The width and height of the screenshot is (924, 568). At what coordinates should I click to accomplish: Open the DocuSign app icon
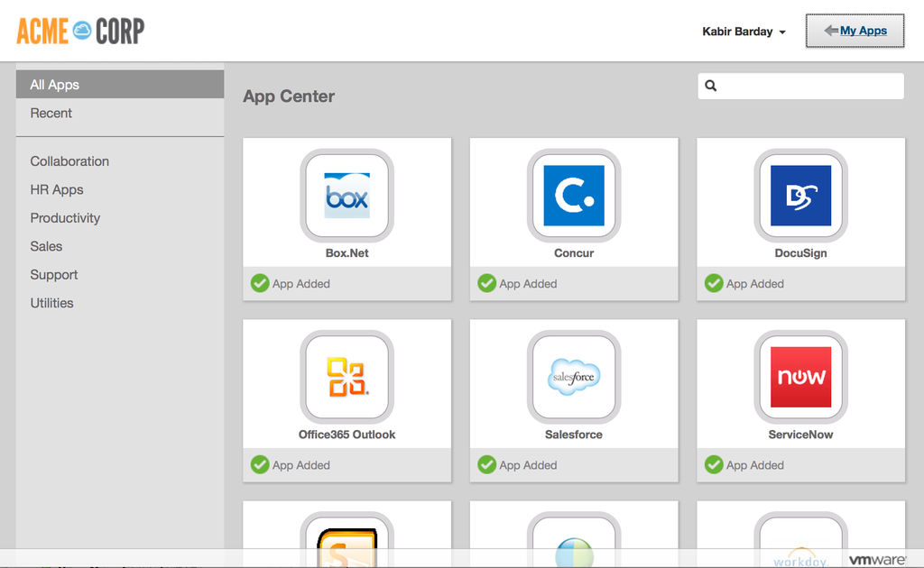pyautogui.click(x=800, y=196)
